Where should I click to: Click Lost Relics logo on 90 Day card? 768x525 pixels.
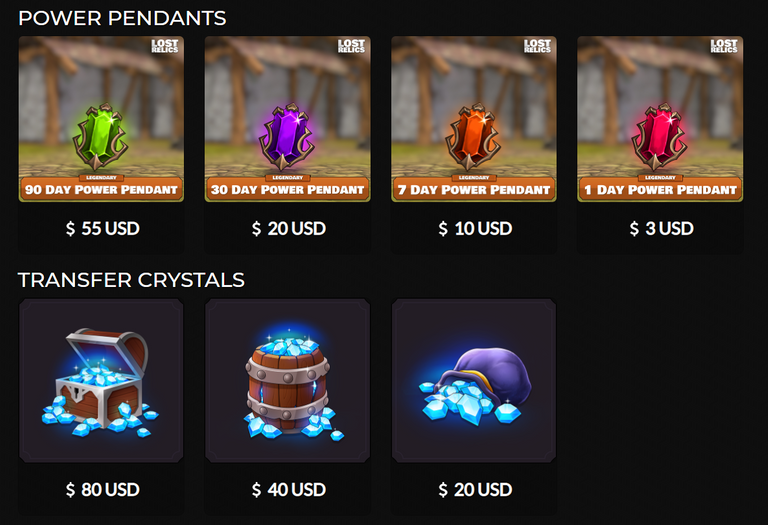(165, 46)
